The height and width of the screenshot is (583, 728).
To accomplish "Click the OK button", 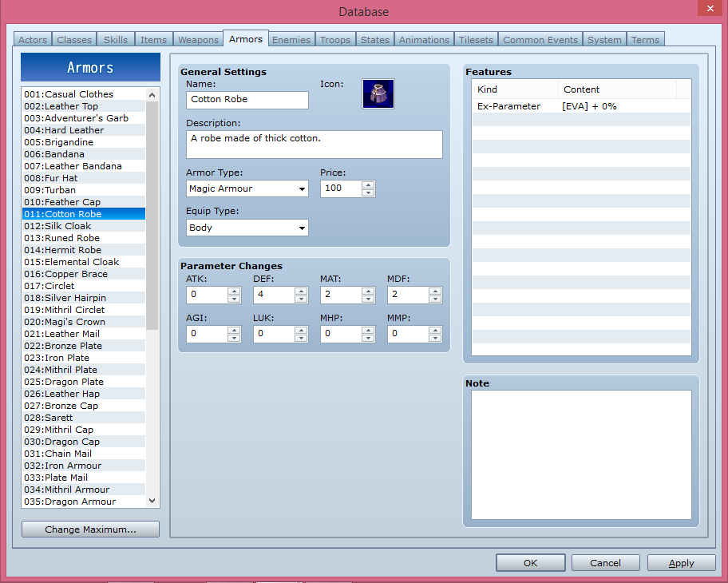I will (x=530, y=562).
